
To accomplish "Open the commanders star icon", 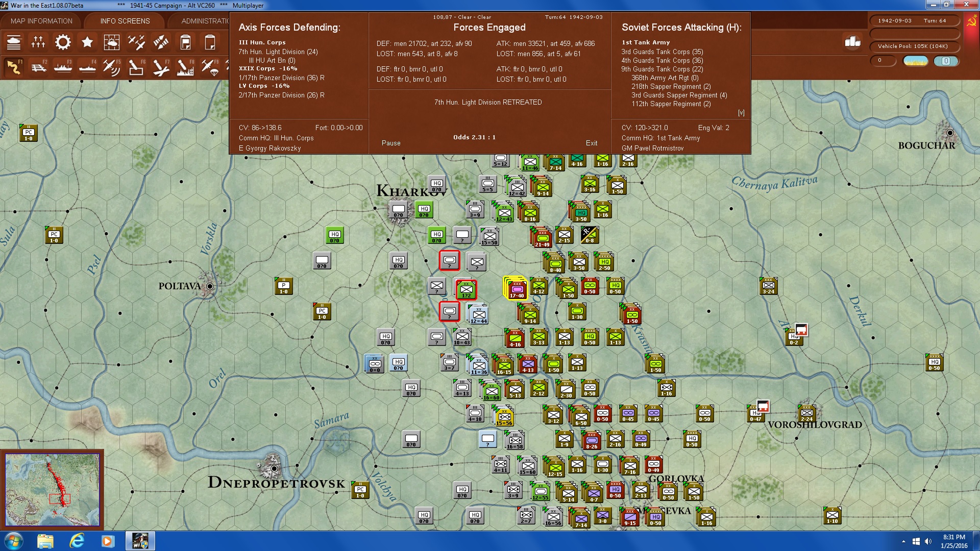I will [87, 42].
